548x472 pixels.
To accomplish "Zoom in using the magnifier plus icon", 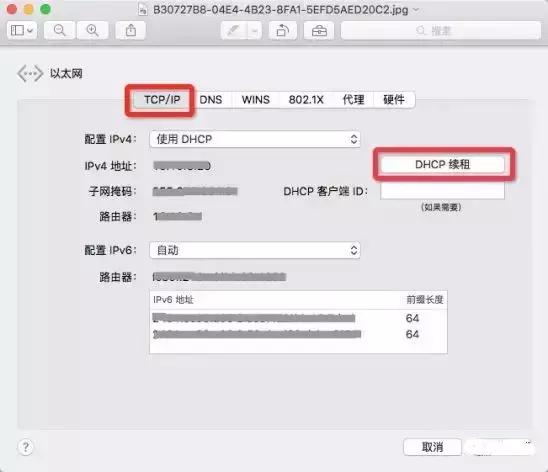I will [92, 30].
